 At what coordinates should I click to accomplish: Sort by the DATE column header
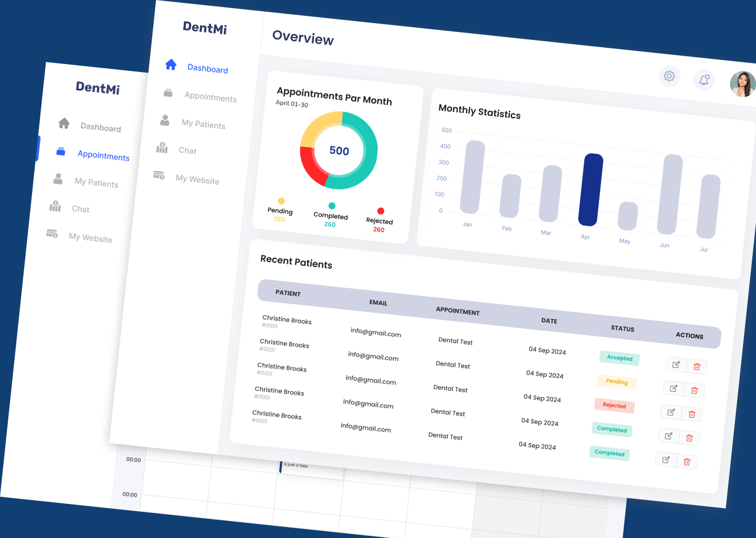pyautogui.click(x=549, y=320)
